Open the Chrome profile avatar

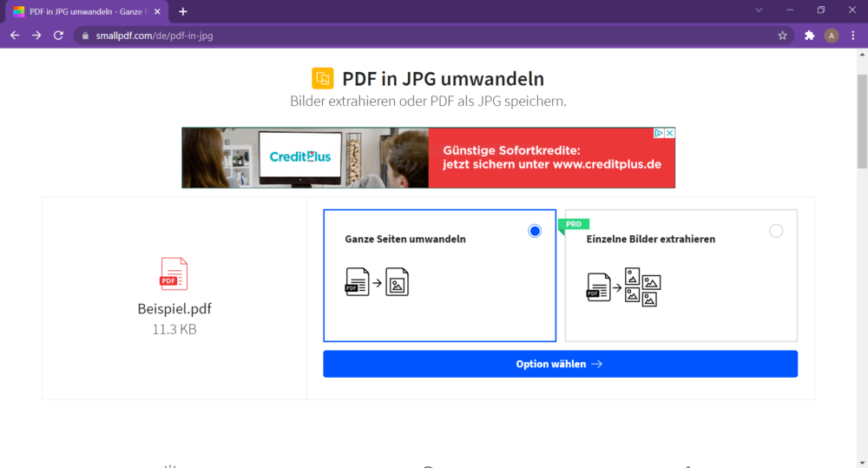click(831, 36)
